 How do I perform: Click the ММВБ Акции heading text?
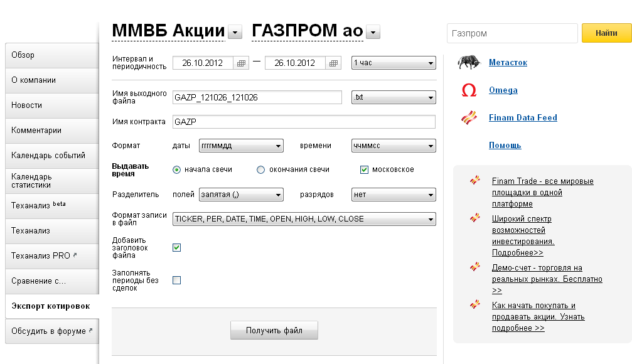pos(168,31)
